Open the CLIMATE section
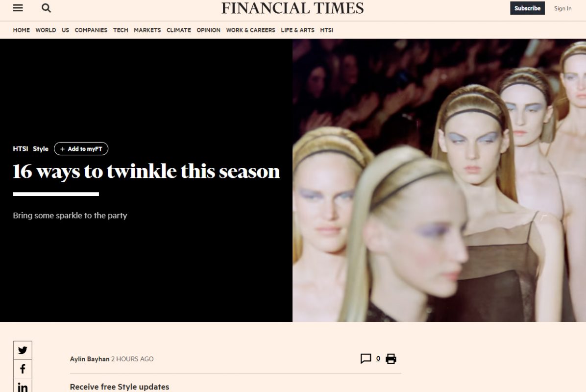The width and height of the screenshot is (586, 392). [179, 30]
